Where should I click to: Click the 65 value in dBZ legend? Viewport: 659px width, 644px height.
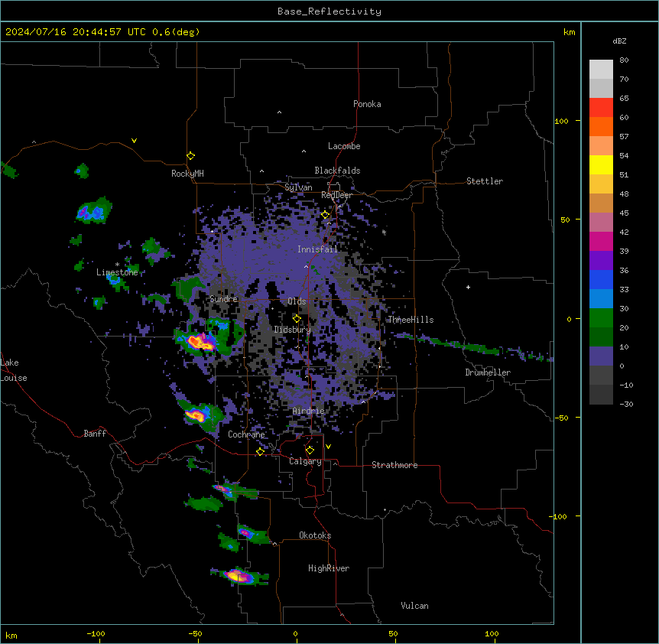(x=624, y=99)
